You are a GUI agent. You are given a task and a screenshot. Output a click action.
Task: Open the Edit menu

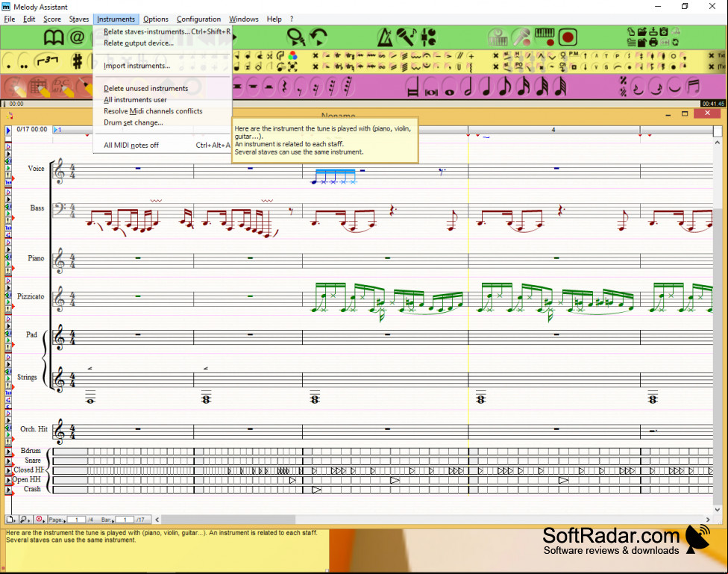point(29,19)
